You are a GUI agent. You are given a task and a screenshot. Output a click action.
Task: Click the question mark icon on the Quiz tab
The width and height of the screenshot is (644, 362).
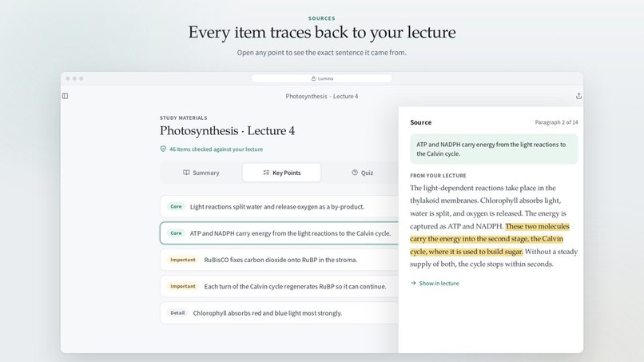point(355,173)
